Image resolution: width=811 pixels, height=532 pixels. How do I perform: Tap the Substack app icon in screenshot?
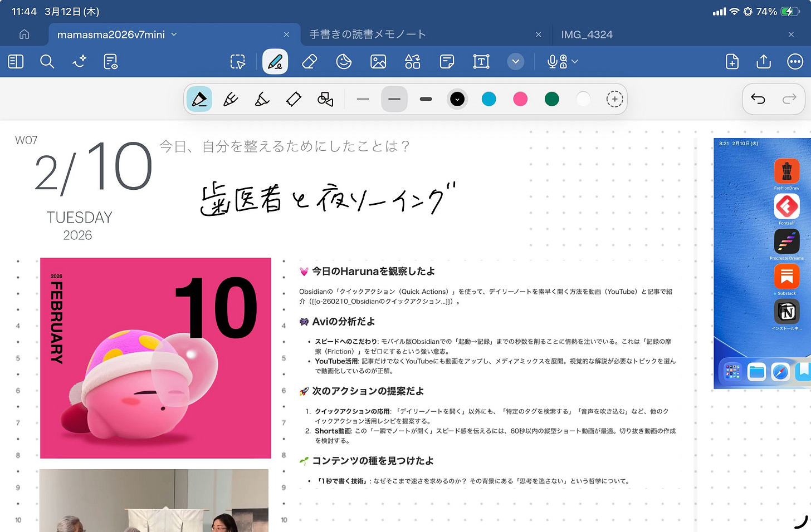pos(786,277)
